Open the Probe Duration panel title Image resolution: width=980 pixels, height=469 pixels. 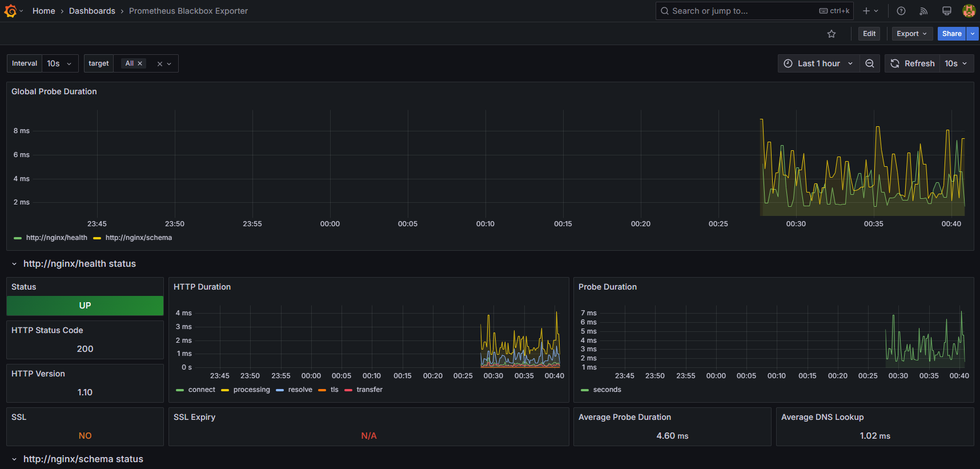[x=608, y=287]
